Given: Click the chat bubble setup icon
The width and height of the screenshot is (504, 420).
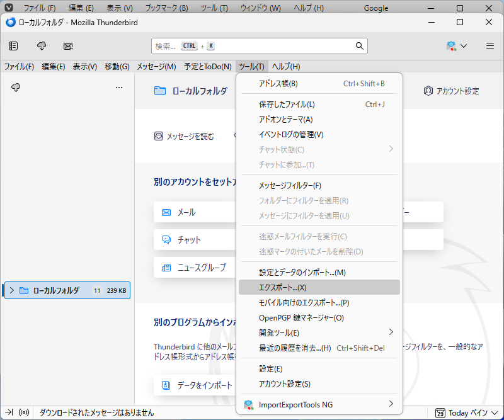Looking at the screenshot, I should coord(166,240).
